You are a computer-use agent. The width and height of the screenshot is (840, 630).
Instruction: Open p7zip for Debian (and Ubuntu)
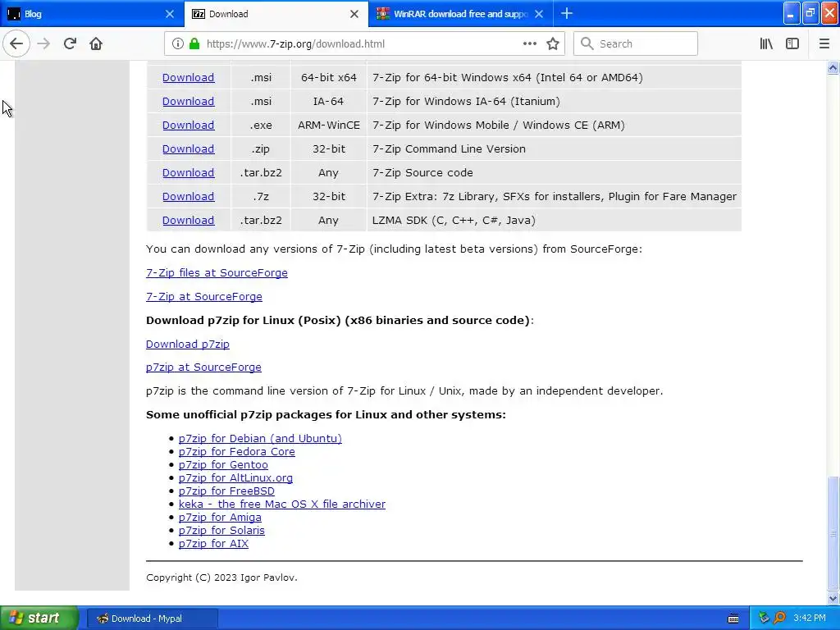(260, 438)
